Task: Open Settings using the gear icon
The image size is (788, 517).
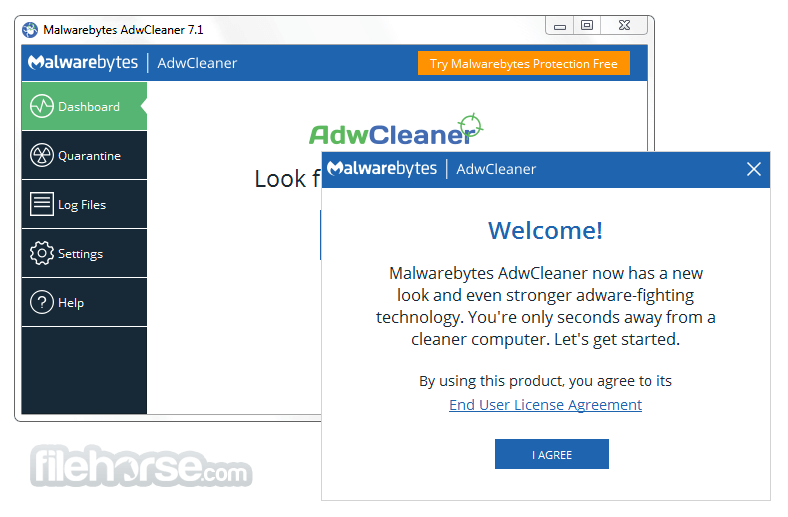Action: coord(42,253)
